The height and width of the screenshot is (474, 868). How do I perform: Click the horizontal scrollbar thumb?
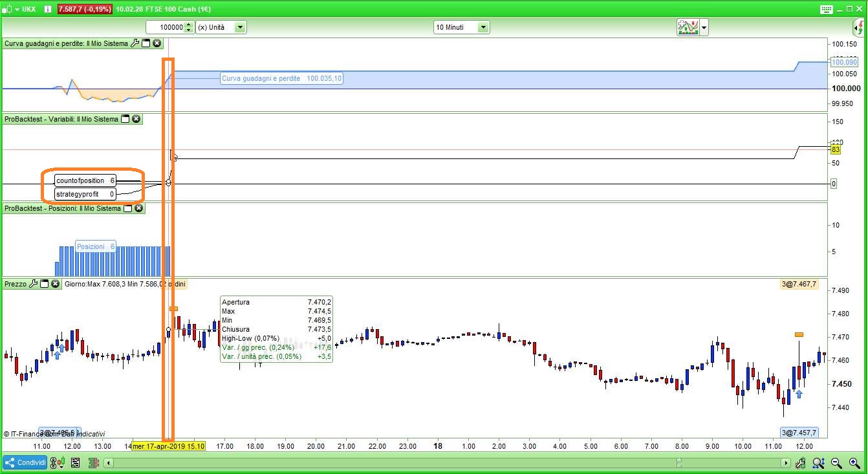click(679, 463)
